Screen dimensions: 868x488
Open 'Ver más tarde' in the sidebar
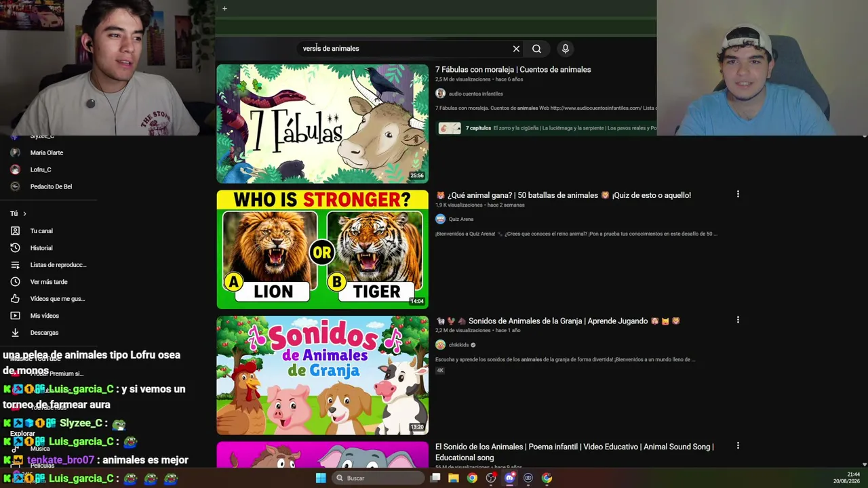pos(49,282)
